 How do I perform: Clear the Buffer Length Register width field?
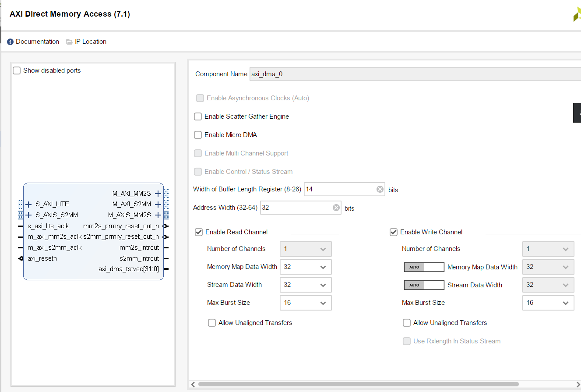click(x=380, y=189)
